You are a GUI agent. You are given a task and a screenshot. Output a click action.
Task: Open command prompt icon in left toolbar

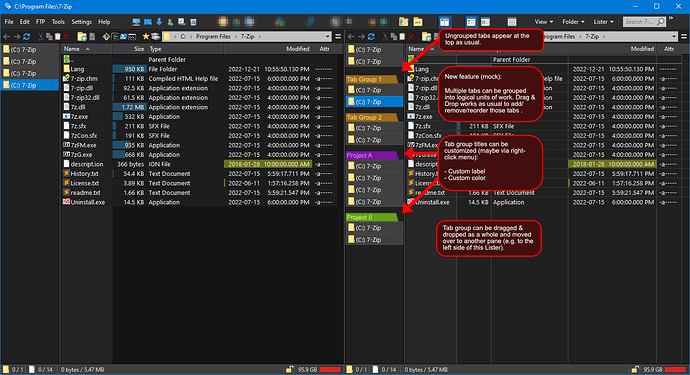[x=132, y=37]
